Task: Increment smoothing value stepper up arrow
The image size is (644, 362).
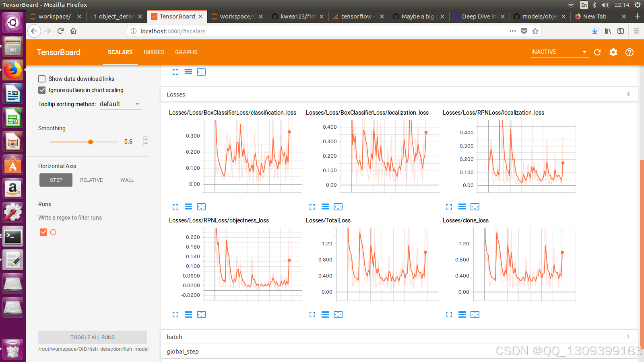Action: coord(146,139)
